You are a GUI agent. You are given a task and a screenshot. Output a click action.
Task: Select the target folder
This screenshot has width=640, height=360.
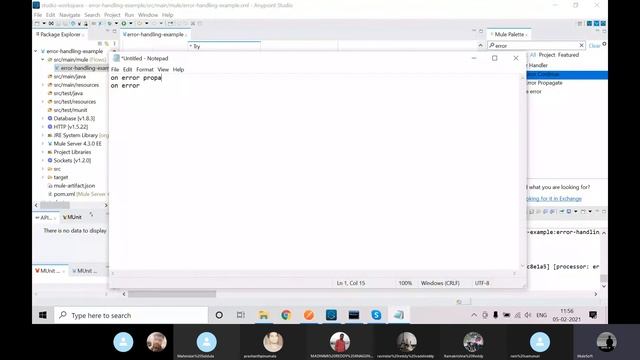(60, 177)
